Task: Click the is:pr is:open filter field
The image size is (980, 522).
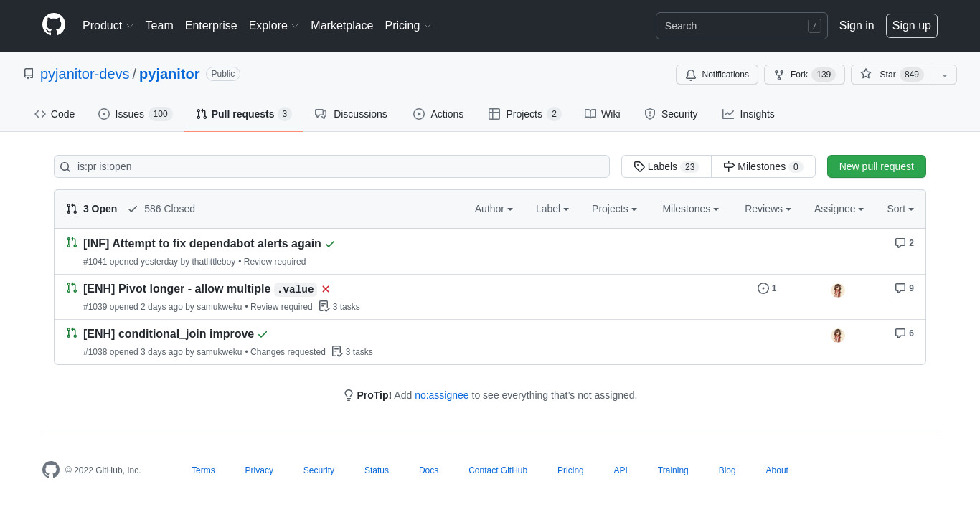Action: (331, 166)
